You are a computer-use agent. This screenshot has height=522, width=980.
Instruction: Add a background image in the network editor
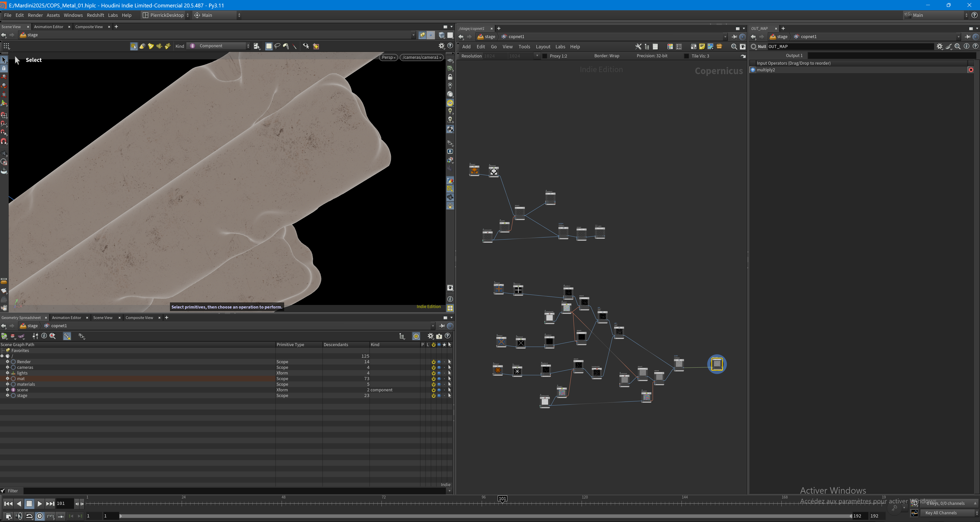coord(710,47)
